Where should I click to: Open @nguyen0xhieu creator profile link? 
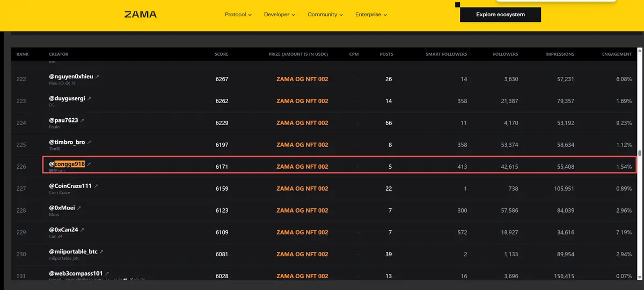click(71, 77)
